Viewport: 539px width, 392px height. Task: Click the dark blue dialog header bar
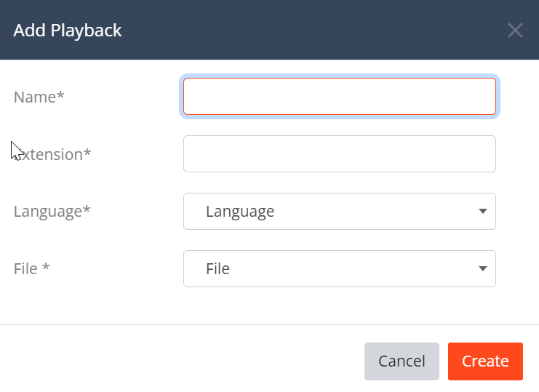tap(269, 30)
